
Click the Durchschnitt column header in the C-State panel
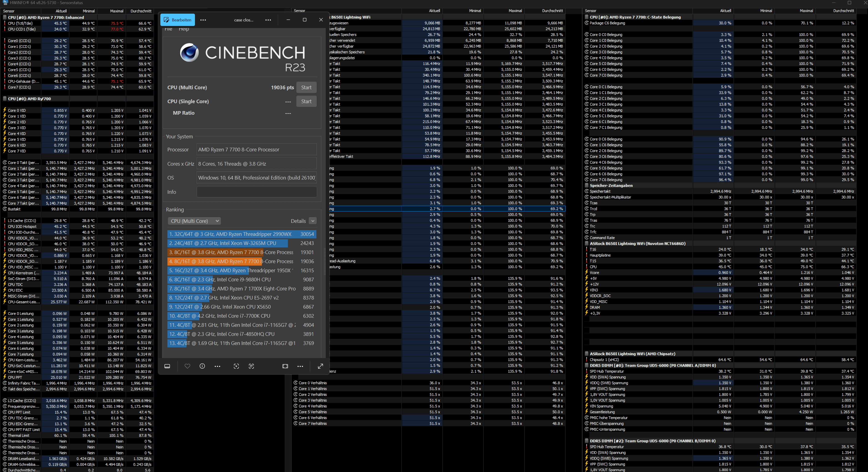click(843, 11)
